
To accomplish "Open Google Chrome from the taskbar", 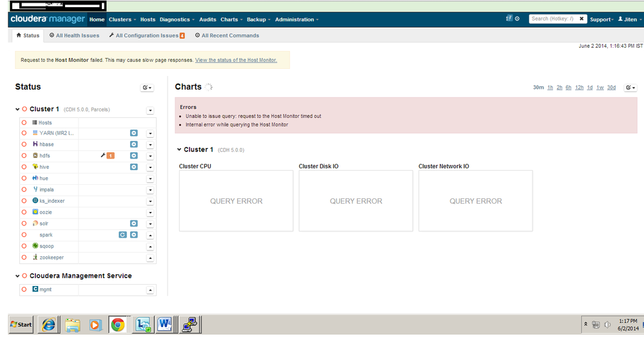I will pyautogui.click(x=118, y=325).
